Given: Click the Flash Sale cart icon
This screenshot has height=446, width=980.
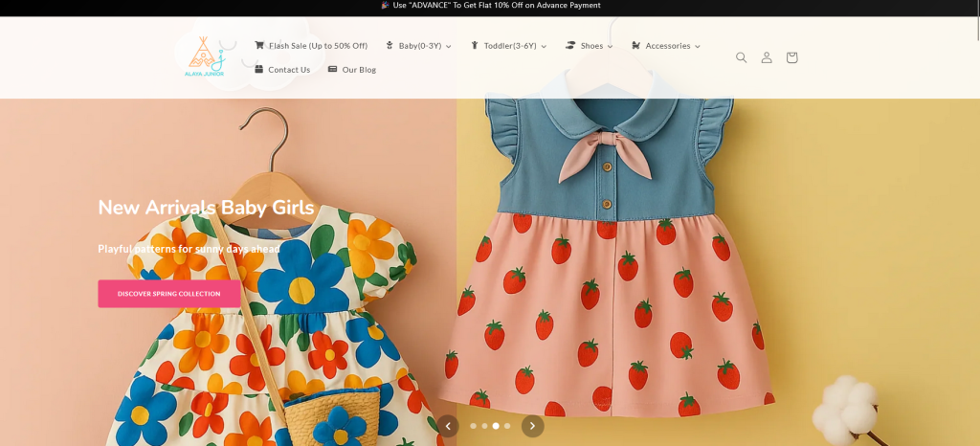Looking at the screenshot, I should (259, 45).
